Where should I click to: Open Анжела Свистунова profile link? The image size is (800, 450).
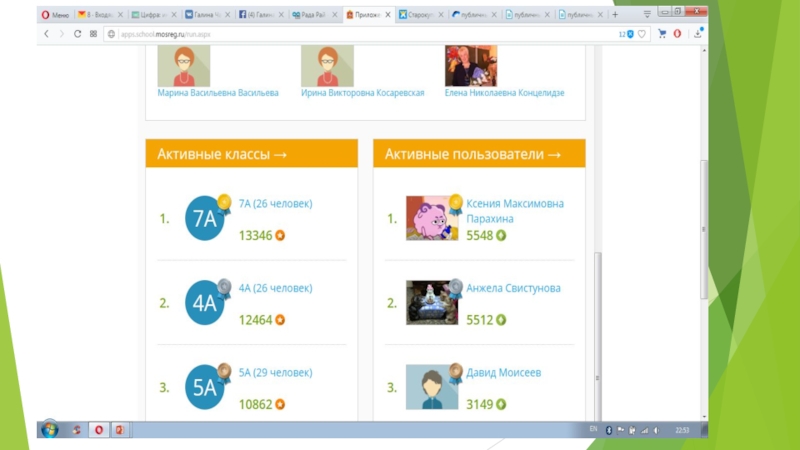click(513, 288)
